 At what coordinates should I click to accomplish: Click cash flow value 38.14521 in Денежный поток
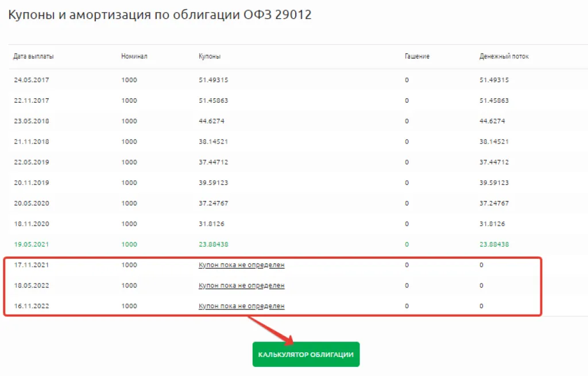point(494,141)
